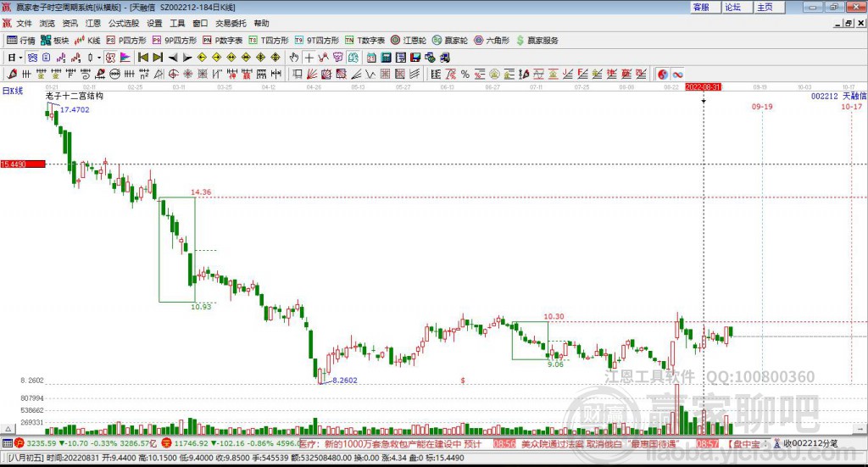Open the 六角形 hexagon tool
Viewport: 868px width, 467px height.
[492, 41]
